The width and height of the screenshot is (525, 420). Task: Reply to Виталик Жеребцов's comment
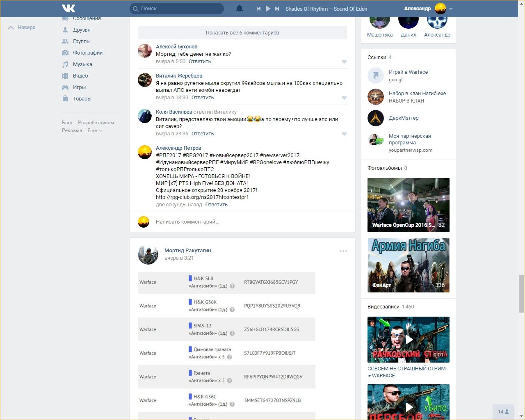(x=203, y=98)
